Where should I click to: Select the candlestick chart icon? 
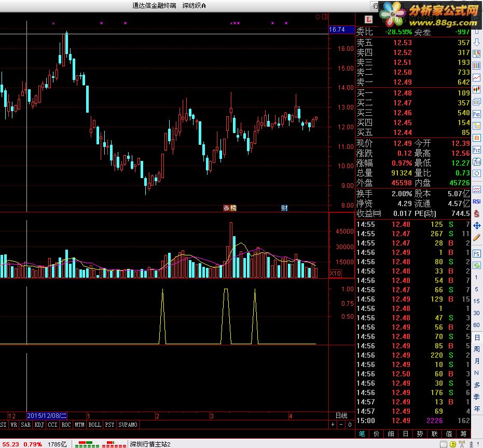pyautogui.click(x=477, y=90)
